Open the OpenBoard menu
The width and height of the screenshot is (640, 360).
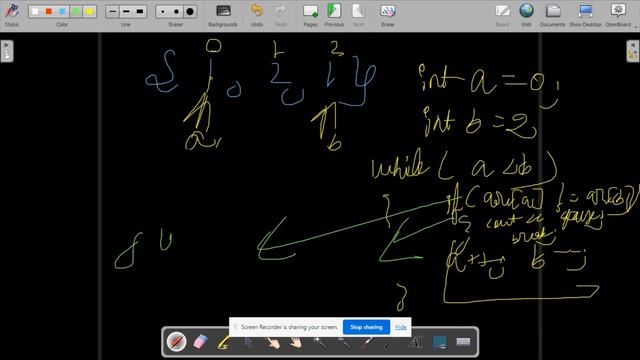pos(618,15)
